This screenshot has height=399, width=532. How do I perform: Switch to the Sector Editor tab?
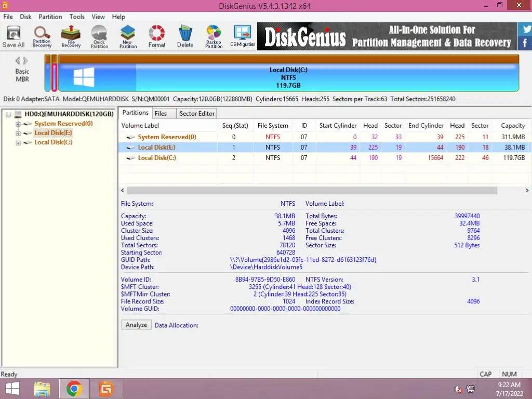click(x=197, y=114)
